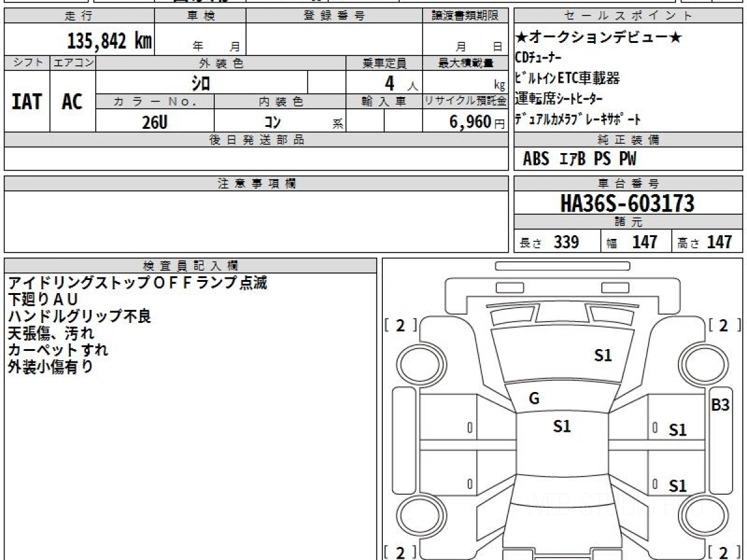The image size is (747, 560).
Task: Click the S1 mark on the roof
Action: pos(562,426)
